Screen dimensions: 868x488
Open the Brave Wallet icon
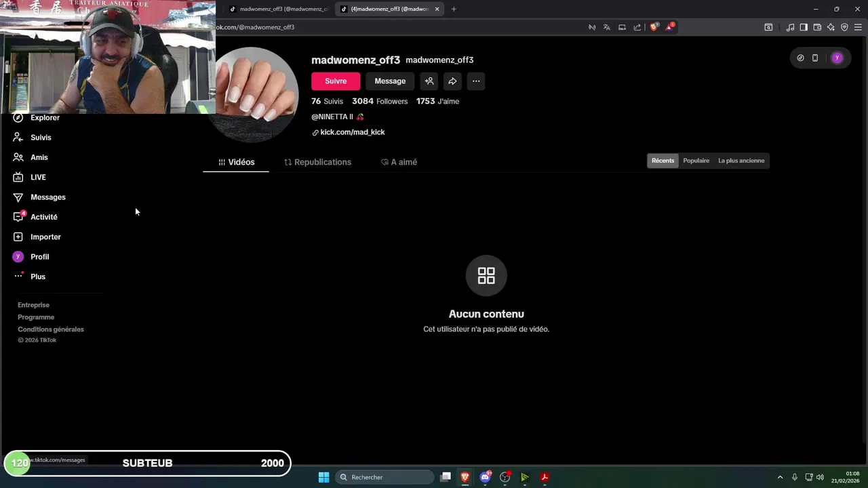[x=817, y=27]
